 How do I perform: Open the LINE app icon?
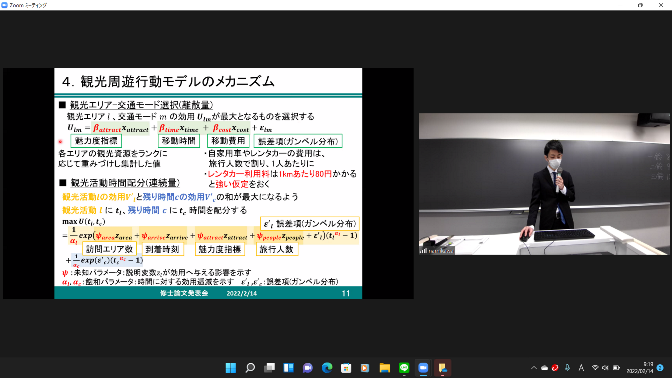coord(404,368)
